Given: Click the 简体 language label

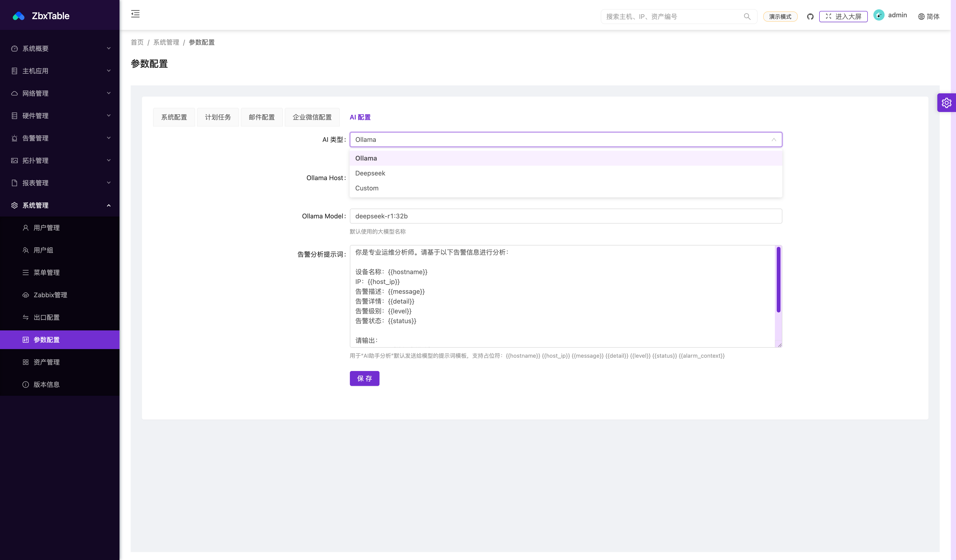Looking at the screenshot, I should (x=933, y=17).
